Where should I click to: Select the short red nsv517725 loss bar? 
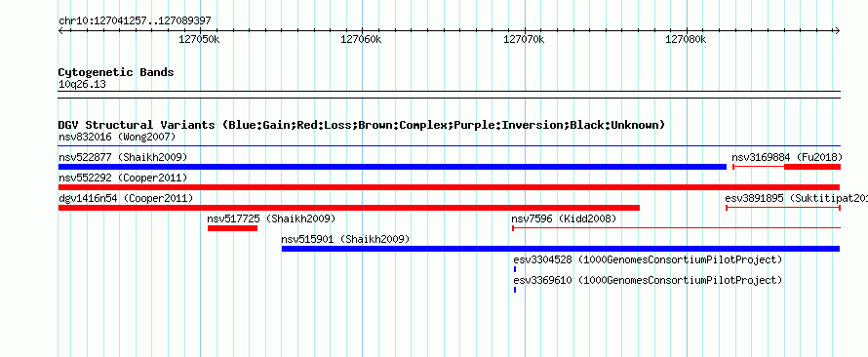(x=232, y=228)
